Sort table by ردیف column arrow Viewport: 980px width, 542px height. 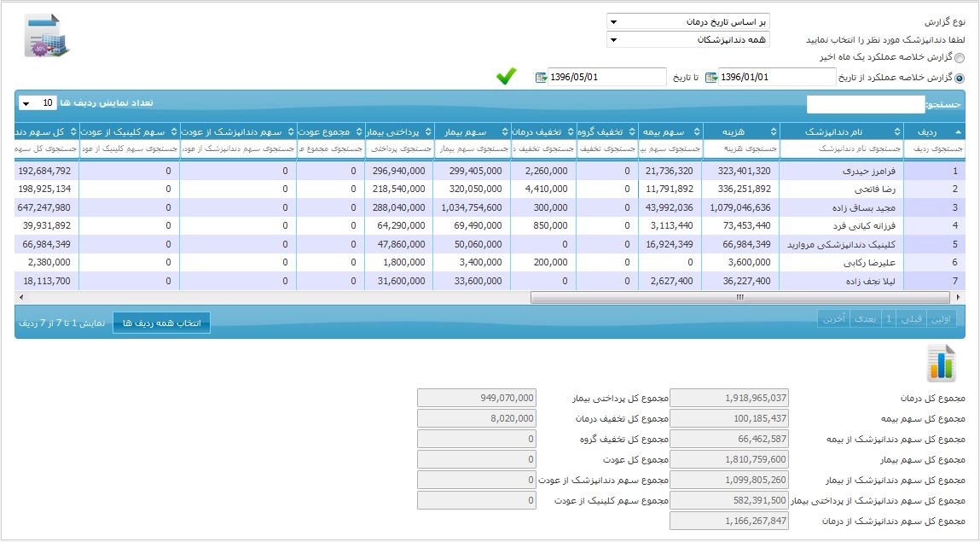(958, 132)
